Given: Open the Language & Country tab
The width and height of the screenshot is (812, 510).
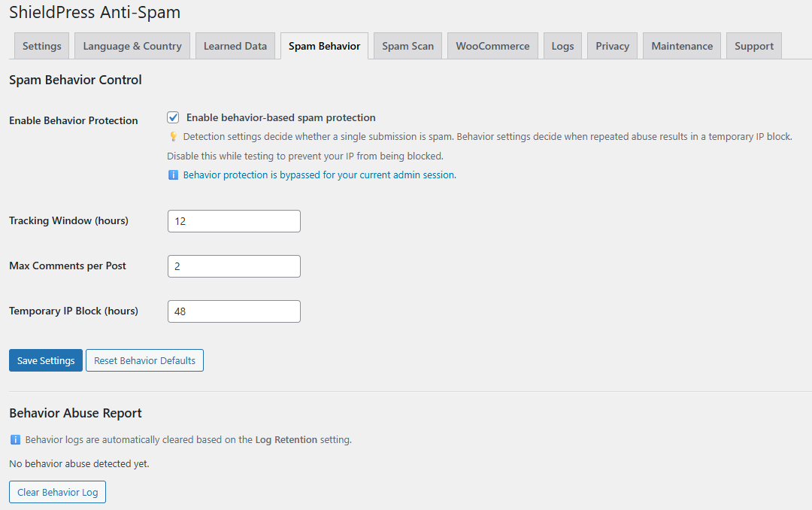Looking at the screenshot, I should click(132, 46).
